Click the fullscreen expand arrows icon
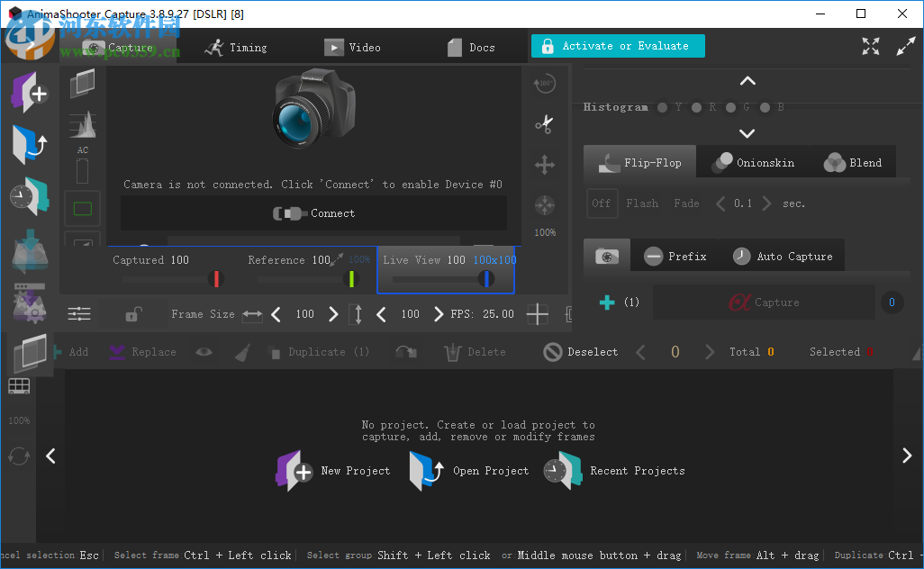 coord(870,45)
